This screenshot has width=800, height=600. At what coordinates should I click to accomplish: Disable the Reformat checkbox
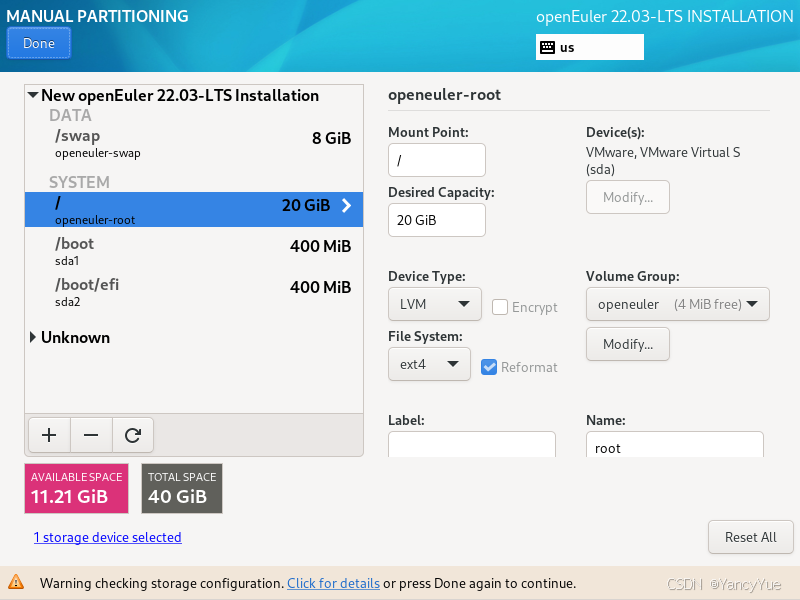489,367
